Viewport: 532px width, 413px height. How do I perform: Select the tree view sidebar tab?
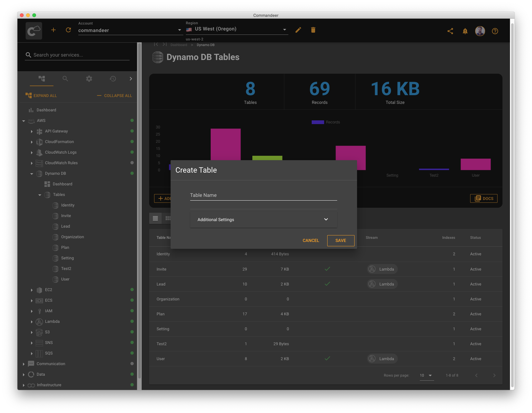(x=42, y=79)
